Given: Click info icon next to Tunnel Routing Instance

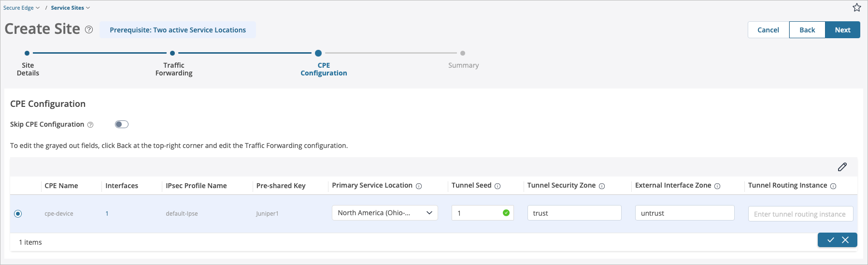Looking at the screenshot, I should coord(833,186).
